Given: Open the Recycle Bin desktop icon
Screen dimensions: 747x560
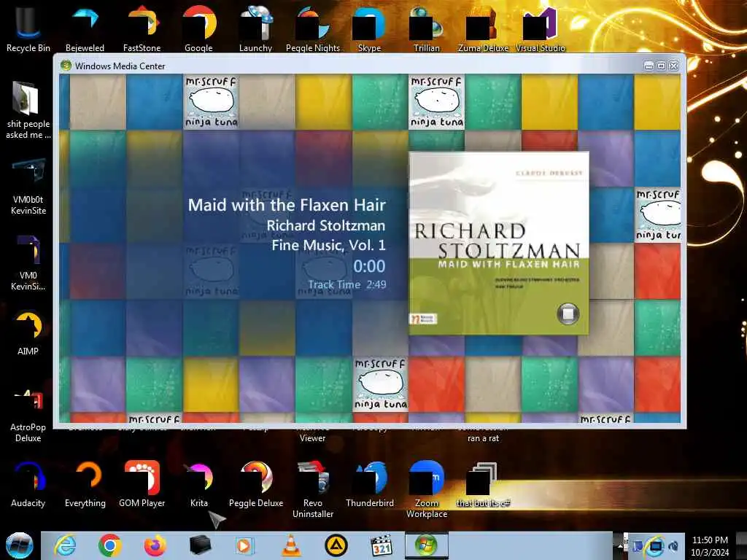Looking at the screenshot, I should 28,28.
